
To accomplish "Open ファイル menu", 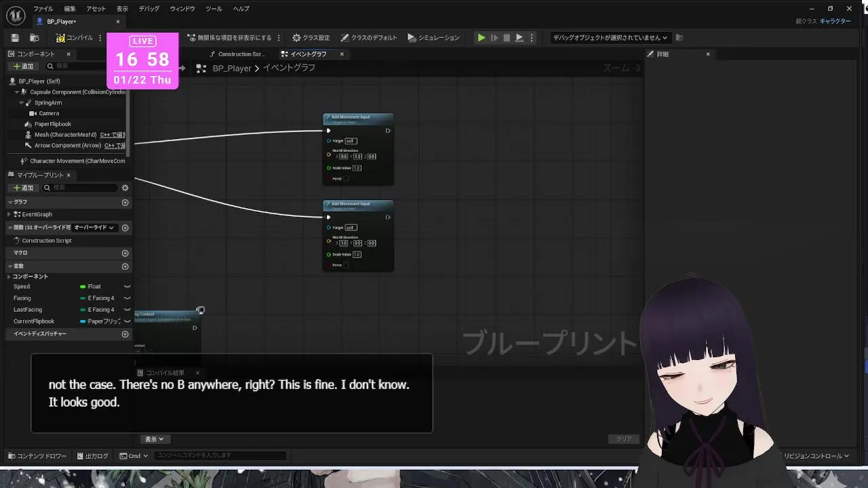I will point(43,9).
